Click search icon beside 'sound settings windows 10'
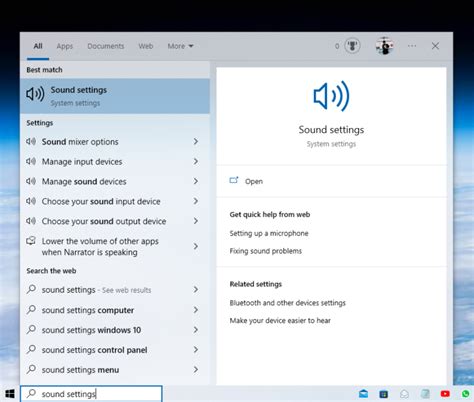474x402 pixels. (x=31, y=329)
